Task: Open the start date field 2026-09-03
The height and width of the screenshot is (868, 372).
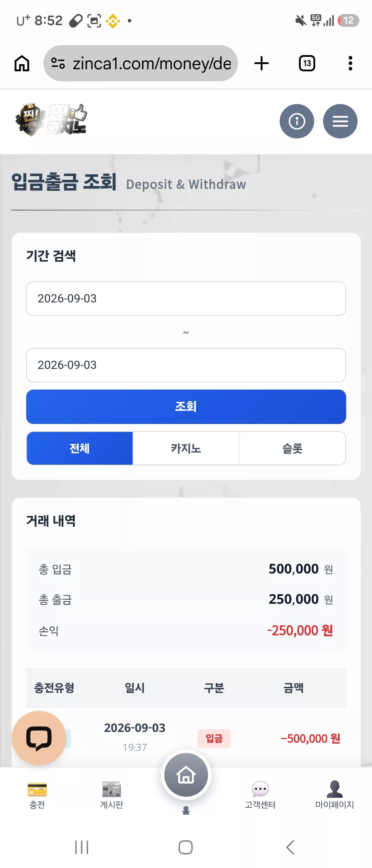Action: pos(186,299)
